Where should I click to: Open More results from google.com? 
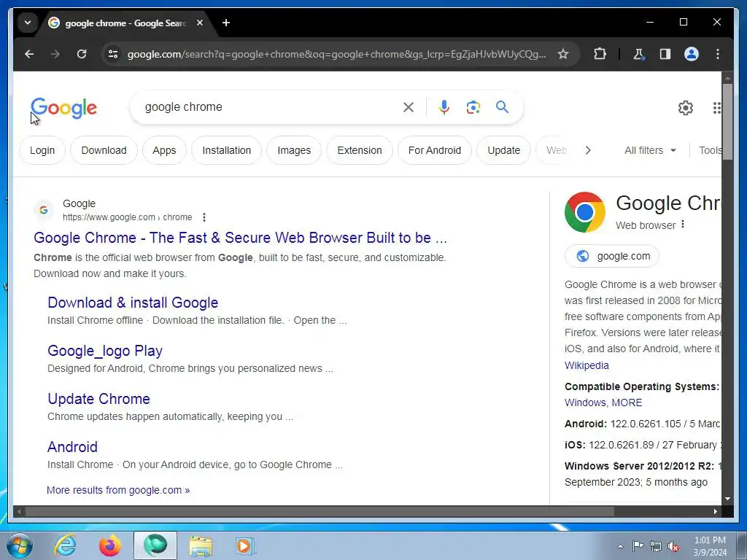pyautogui.click(x=118, y=490)
